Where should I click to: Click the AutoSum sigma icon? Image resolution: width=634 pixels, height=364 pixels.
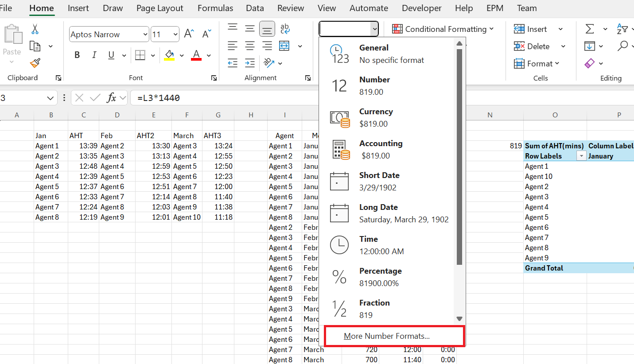point(590,29)
